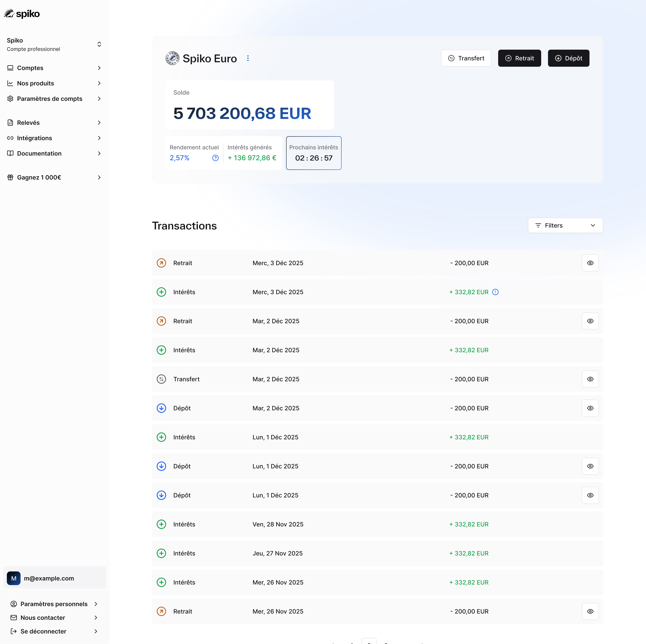Click the date Ven, 28 Nov 2025

click(x=278, y=524)
